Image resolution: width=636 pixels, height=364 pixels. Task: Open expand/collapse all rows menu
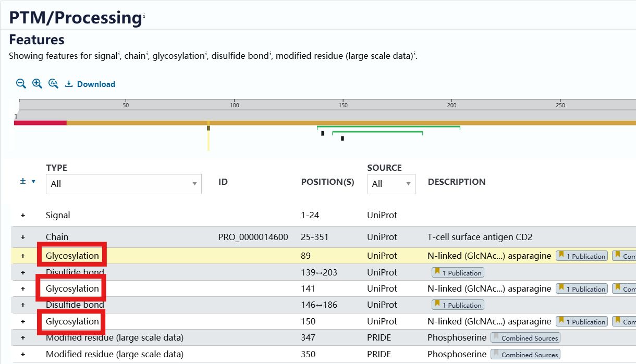(x=28, y=182)
